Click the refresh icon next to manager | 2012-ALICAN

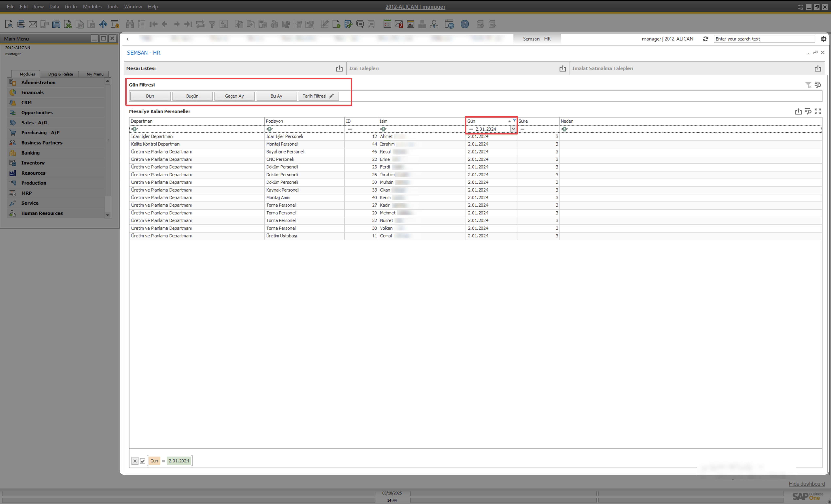point(705,39)
